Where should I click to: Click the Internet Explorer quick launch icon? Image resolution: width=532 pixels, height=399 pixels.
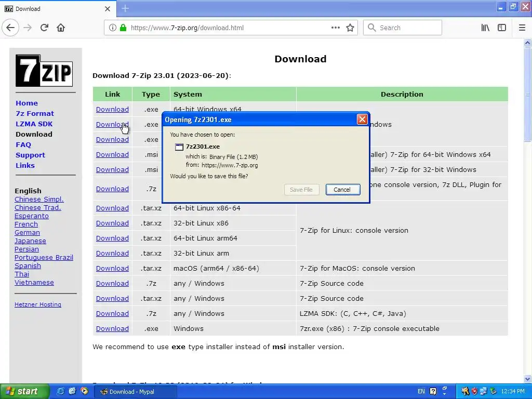(x=60, y=391)
